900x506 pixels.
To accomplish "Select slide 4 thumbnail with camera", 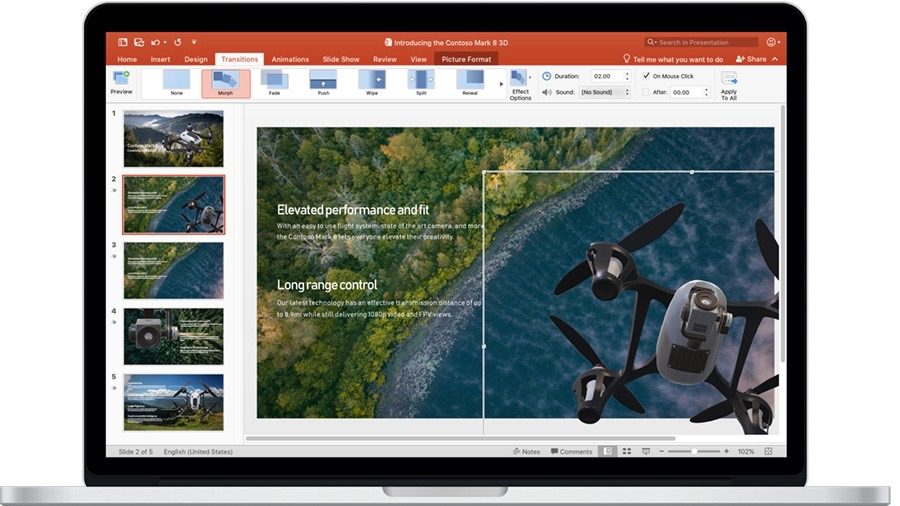I will point(173,336).
